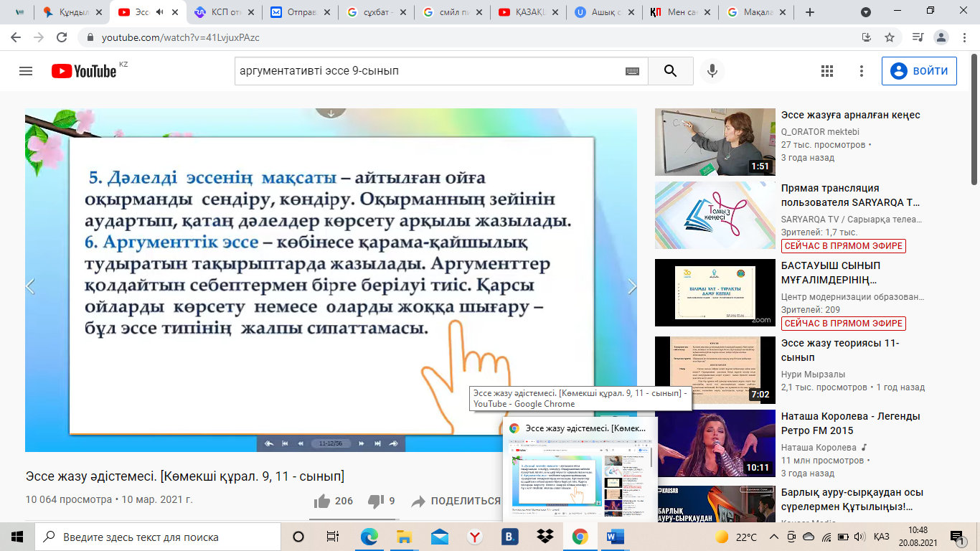Switch to the ҚАЗАҚШ YouTube tab

click(529, 12)
